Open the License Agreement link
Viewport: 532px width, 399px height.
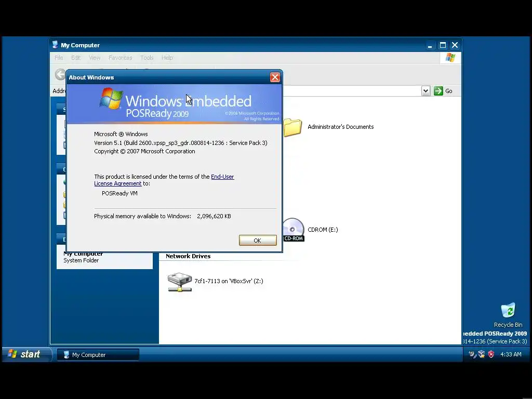[x=118, y=183]
